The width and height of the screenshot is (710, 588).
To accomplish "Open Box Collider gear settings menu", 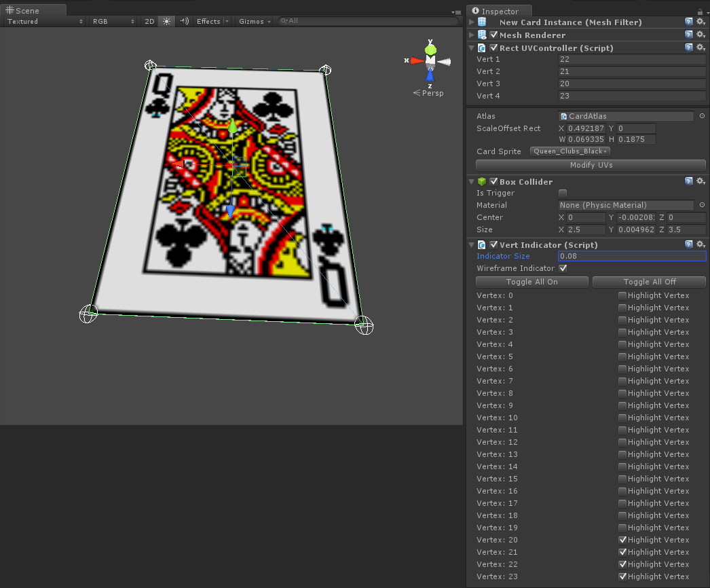I will [700, 181].
